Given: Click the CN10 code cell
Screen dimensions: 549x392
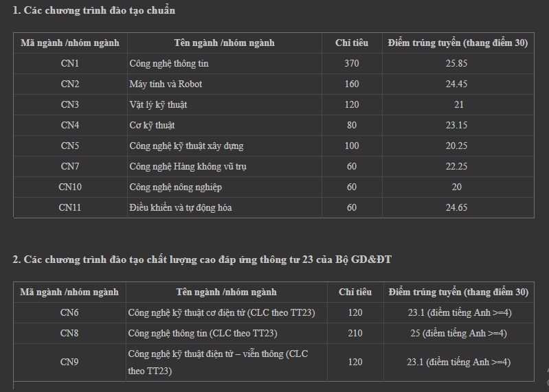Looking at the screenshot, I should pyautogui.click(x=70, y=187).
